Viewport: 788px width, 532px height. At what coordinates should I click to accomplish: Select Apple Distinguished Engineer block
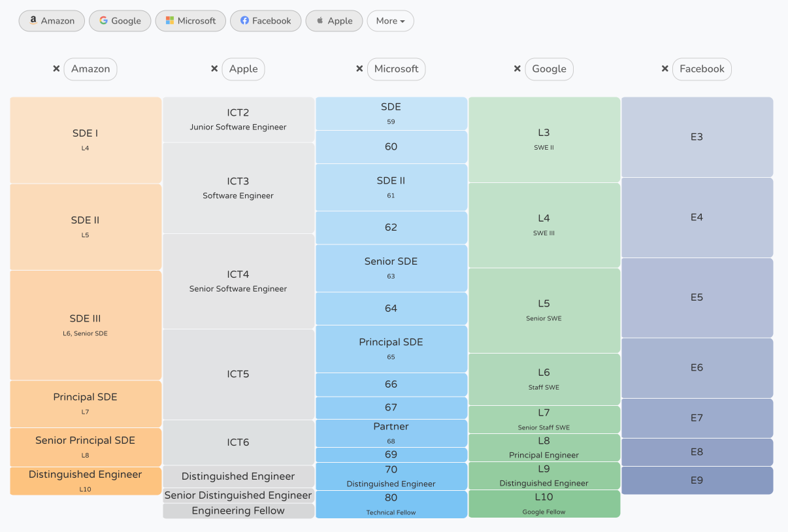pos(238,476)
